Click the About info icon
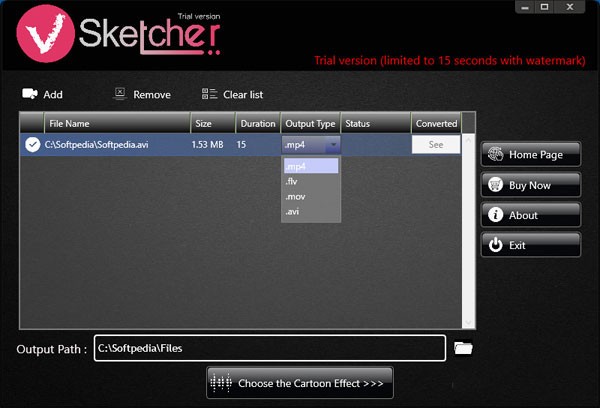 tap(495, 215)
